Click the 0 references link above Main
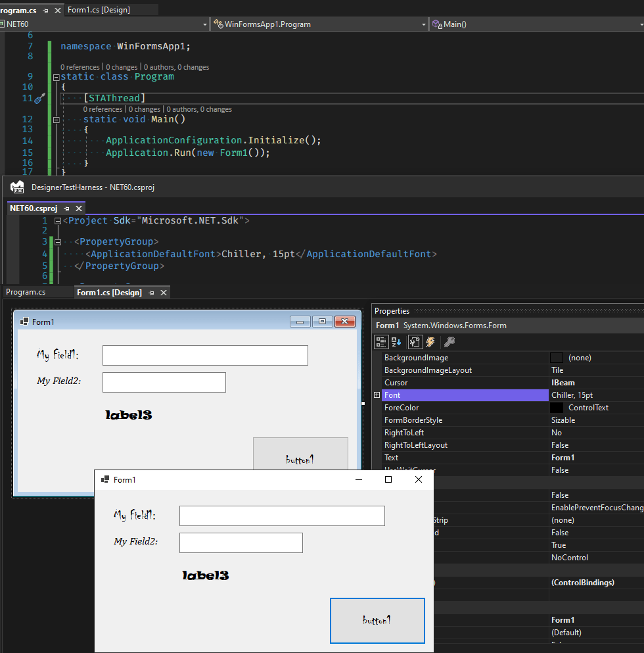 click(x=103, y=109)
